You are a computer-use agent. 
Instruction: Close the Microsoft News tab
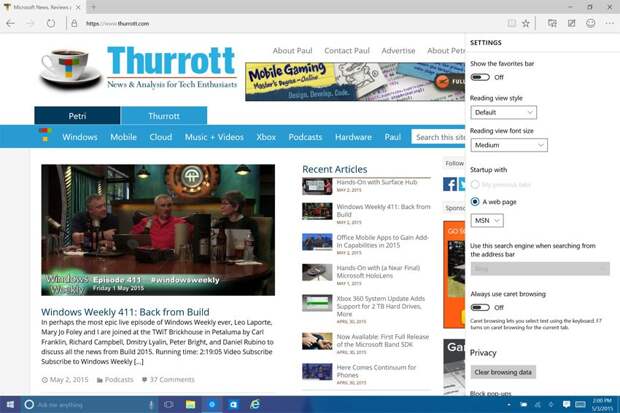click(x=78, y=7)
